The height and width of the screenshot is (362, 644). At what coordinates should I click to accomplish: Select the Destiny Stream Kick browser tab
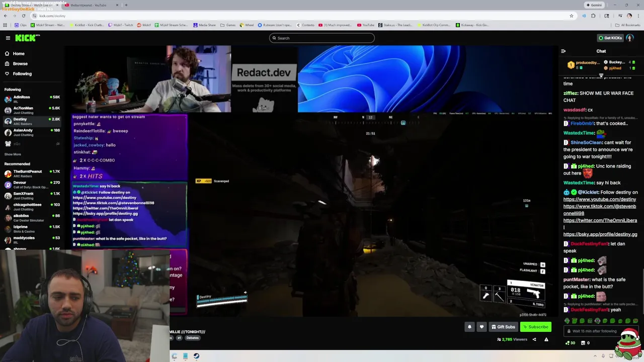[30, 5]
